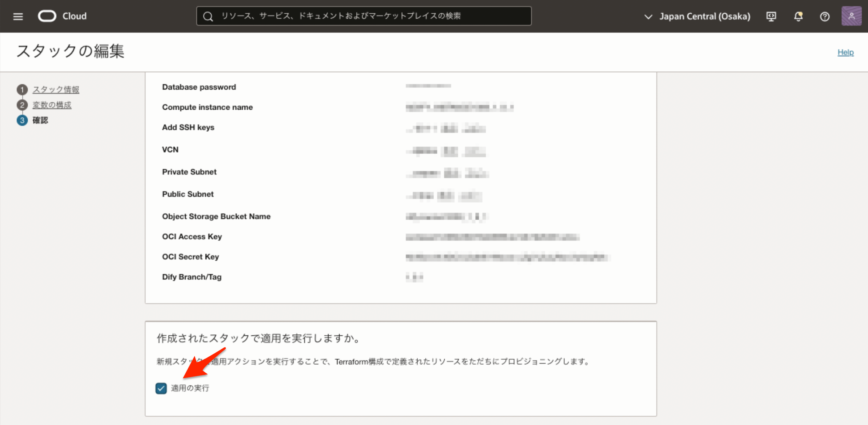Viewport: 868px width, 425px height.
Task: Go to スタック情報 step
Action: coord(56,90)
